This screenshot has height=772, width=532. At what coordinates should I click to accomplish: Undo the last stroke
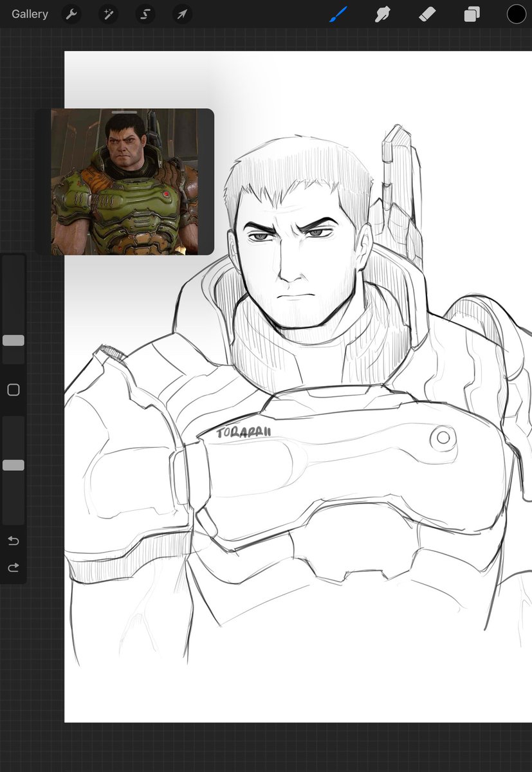pyautogui.click(x=14, y=541)
